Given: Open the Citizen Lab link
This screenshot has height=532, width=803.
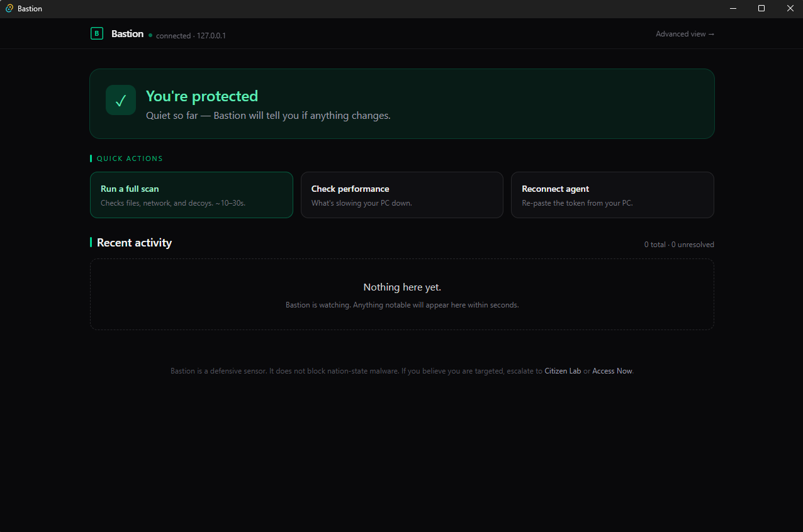Looking at the screenshot, I should coord(563,371).
